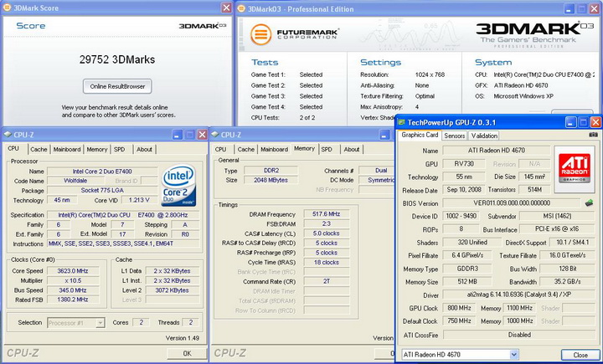
Task: Click the CAS# Latency value 5.0 clocks
Action: coord(326,233)
